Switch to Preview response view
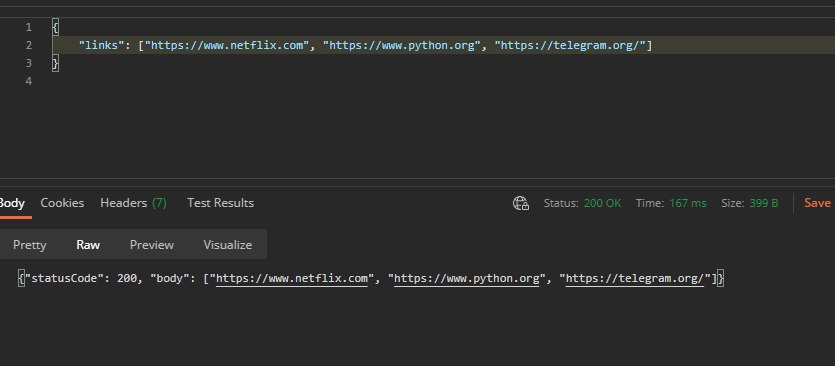835x366 pixels. 152,245
